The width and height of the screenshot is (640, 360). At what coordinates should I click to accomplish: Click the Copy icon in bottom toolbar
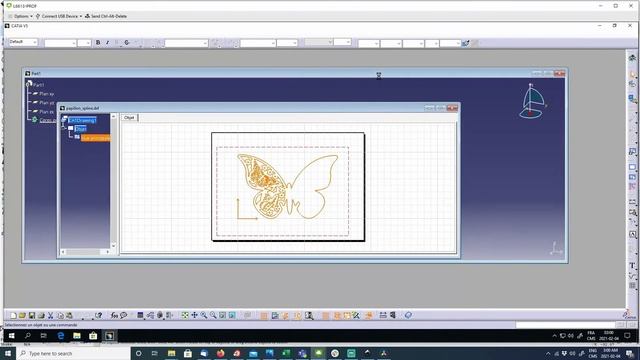click(x=60, y=315)
